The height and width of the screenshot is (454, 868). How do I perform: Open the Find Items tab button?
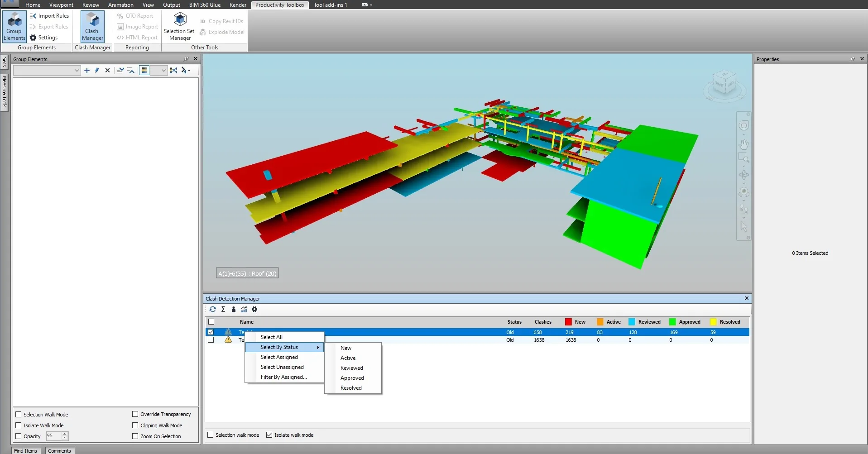coord(25,450)
